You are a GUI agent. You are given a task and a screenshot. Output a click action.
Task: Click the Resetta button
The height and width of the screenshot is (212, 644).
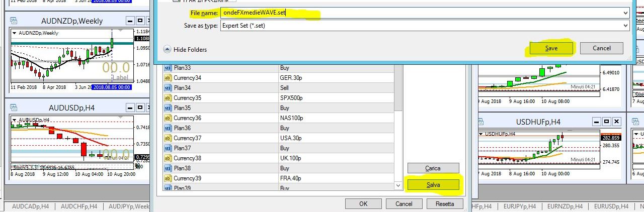pos(445,203)
